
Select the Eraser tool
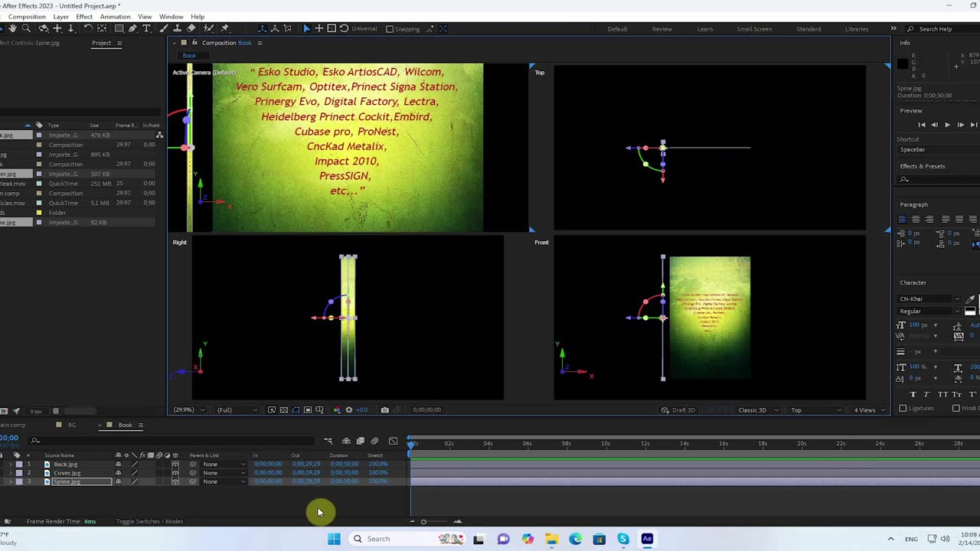191,28
